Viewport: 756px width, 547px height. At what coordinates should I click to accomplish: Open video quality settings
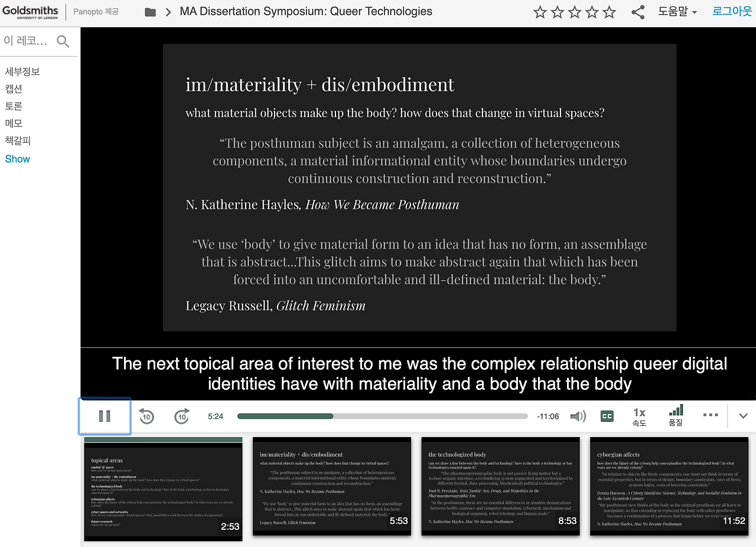[x=676, y=415]
